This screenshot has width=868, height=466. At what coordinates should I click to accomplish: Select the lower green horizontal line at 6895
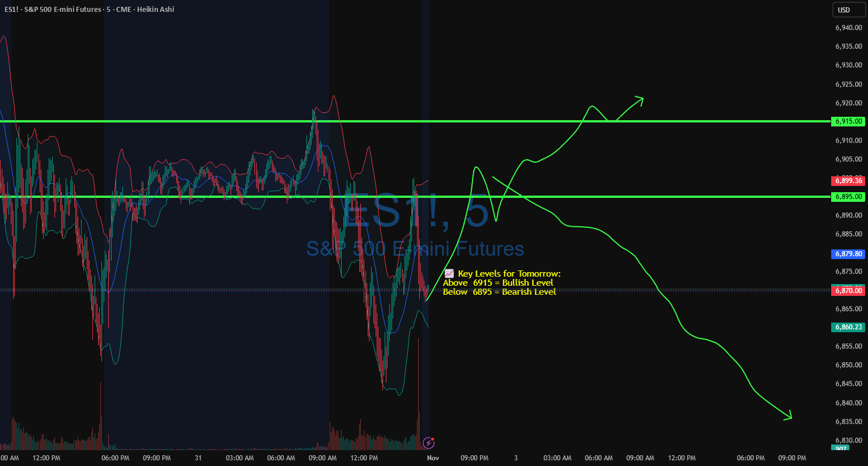point(415,197)
